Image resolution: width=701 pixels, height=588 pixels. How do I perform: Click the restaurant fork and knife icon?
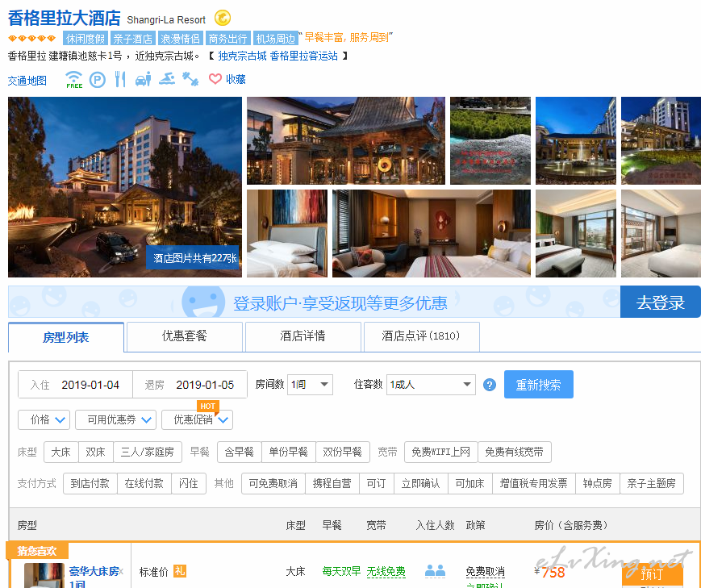coord(120,79)
